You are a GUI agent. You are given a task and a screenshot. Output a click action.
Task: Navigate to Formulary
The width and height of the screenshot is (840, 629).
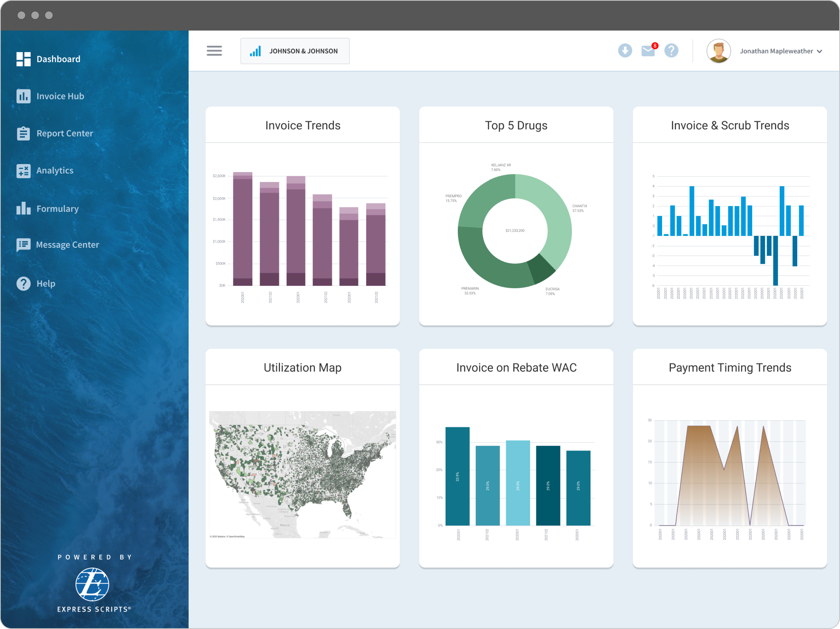pos(58,209)
